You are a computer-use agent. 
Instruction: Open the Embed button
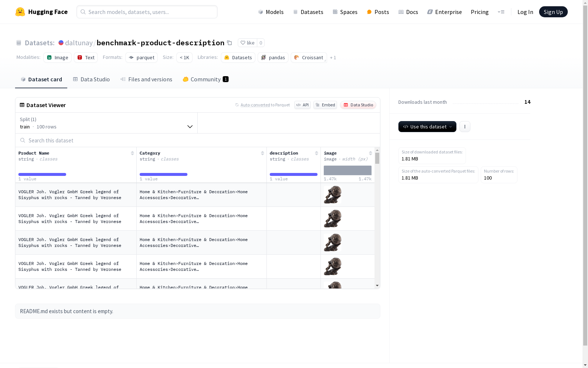point(325,105)
